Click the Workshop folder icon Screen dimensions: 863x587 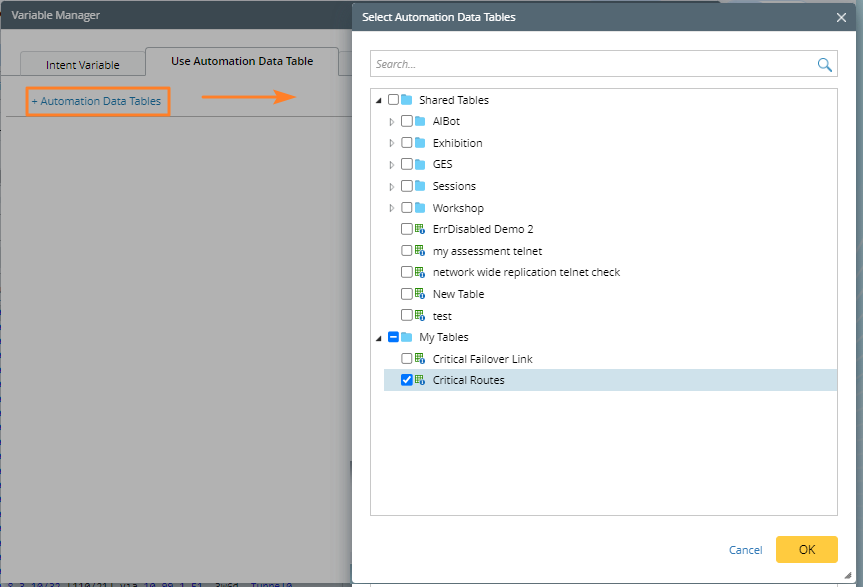pyautogui.click(x=420, y=208)
